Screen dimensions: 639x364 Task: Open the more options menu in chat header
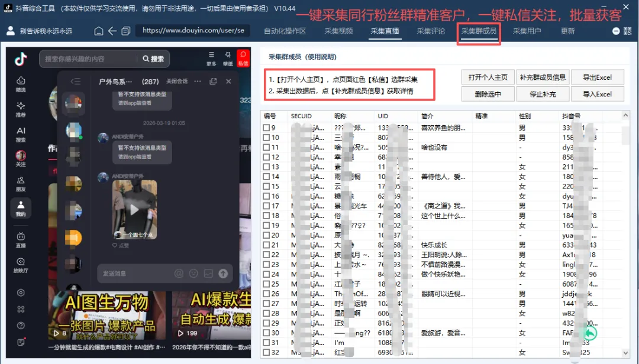198,82
